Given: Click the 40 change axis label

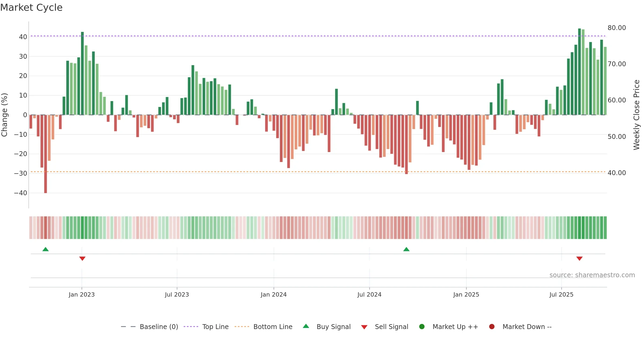Looking at the screenshot, I should (23, 37).
